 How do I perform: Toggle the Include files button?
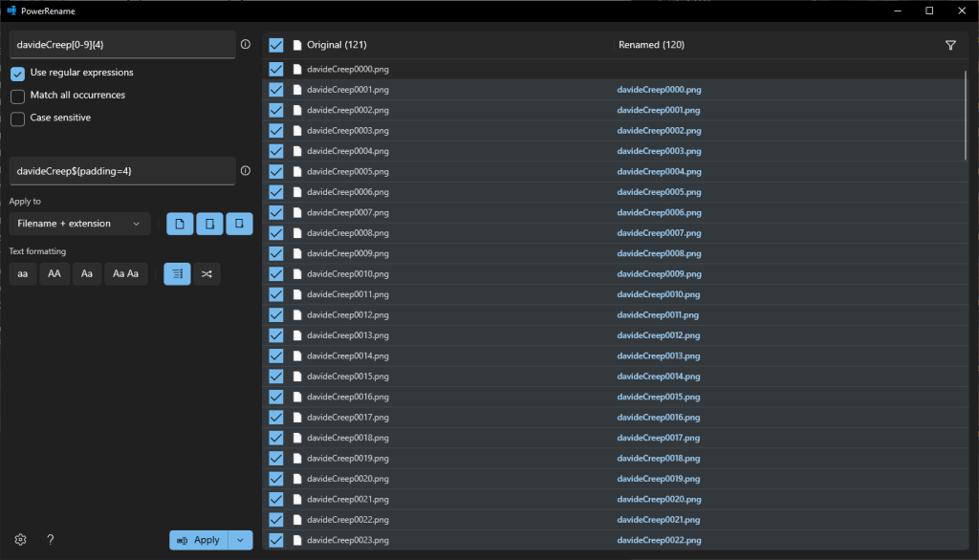pos(180,224)
